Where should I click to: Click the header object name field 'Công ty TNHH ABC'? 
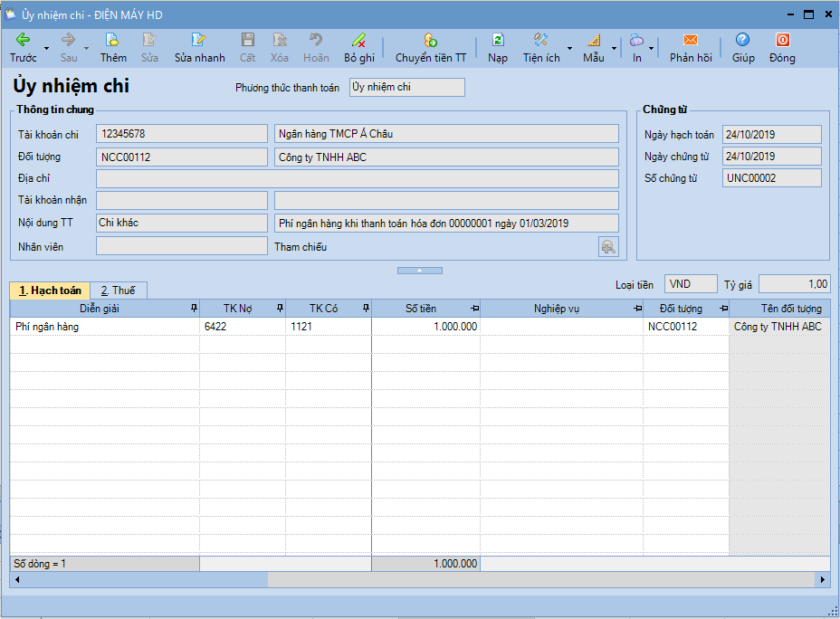[446, 157]
